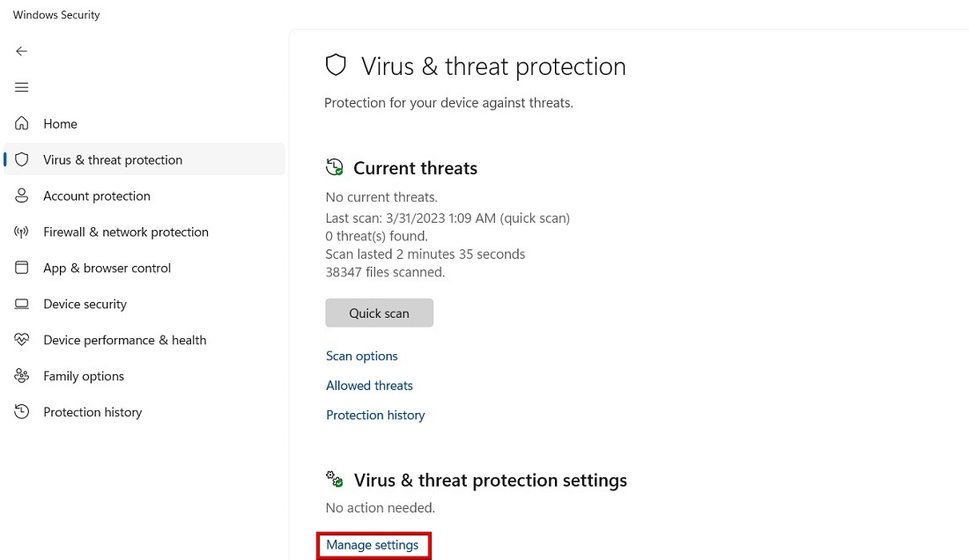Screen dimensions: 969x560
Task: Navigate back using the arrow button
Action: click(21, 51)
